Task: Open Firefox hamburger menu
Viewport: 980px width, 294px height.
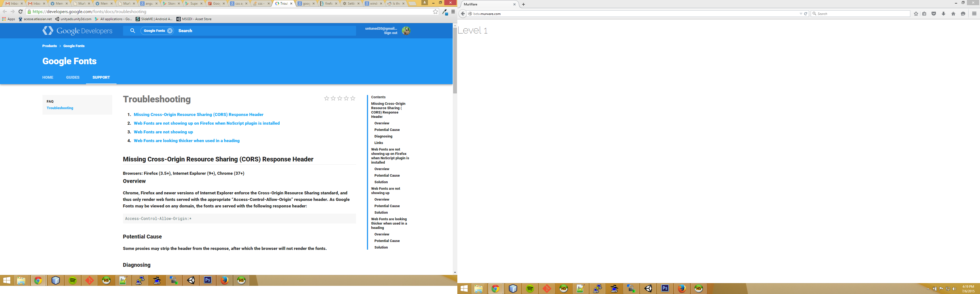Action: click(974, 14)
